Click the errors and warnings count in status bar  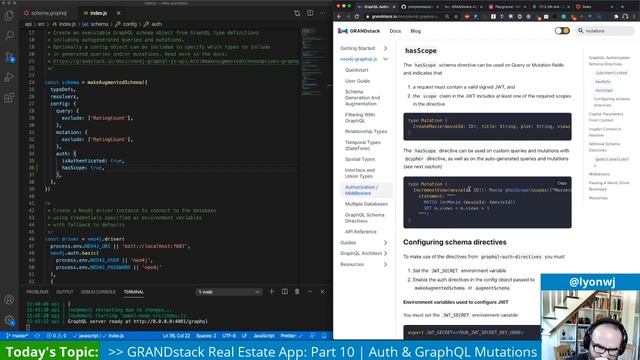(x=56, y=336)
